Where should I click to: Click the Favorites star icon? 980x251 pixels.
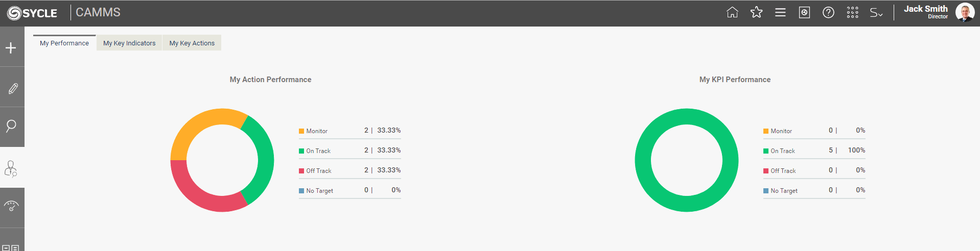(x=756, y=12)
